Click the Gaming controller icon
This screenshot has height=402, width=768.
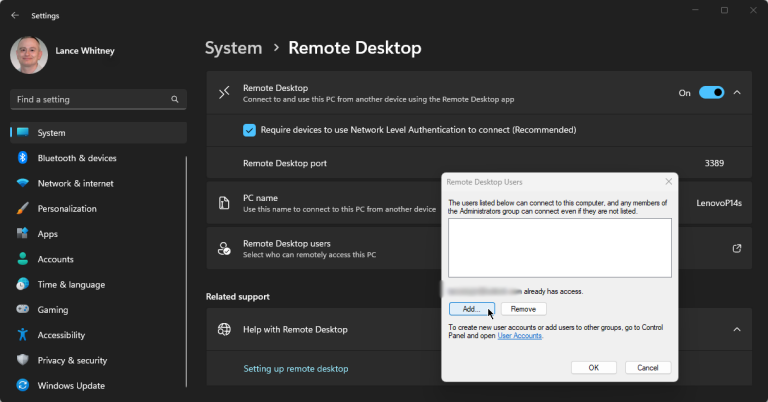point(23,309)
